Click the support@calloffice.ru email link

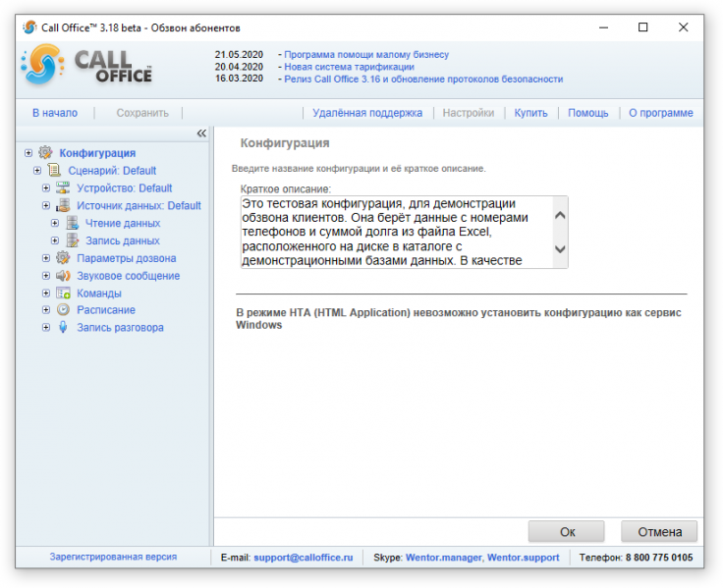pyautogui.click(x=304, y=558)
